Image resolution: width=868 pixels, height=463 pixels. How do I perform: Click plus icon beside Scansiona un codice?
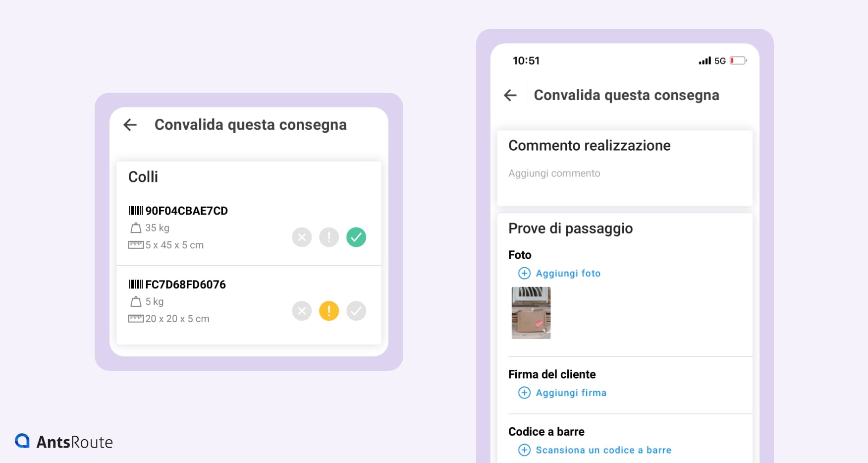pos(524,450)
